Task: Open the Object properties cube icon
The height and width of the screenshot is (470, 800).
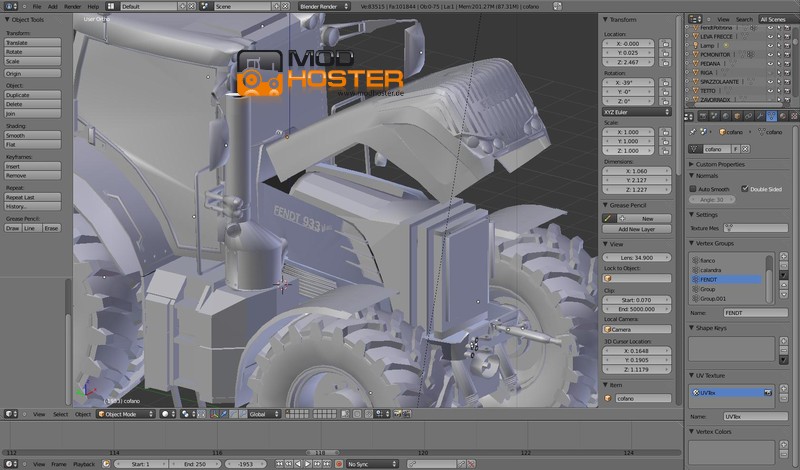Action: (737, 116)
